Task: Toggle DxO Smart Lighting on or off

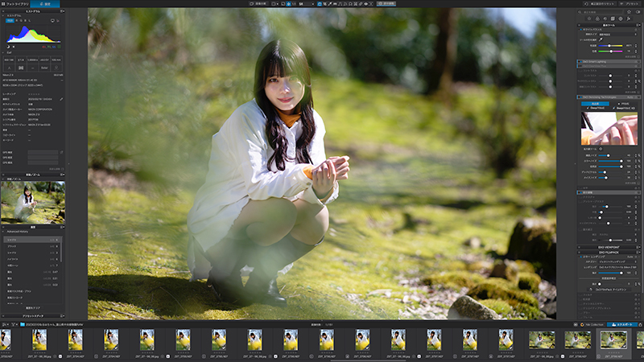Action: tap(580, 62)
